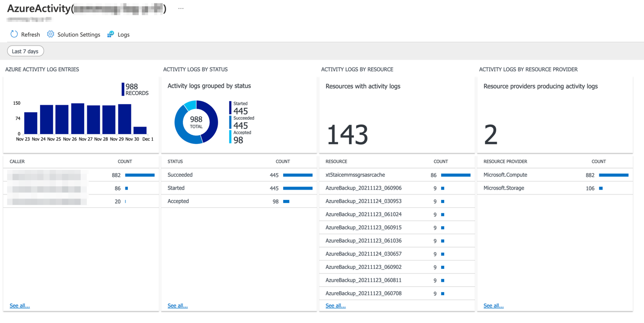Select the AzureBackup_20211123_060902 row

point(397,267)
